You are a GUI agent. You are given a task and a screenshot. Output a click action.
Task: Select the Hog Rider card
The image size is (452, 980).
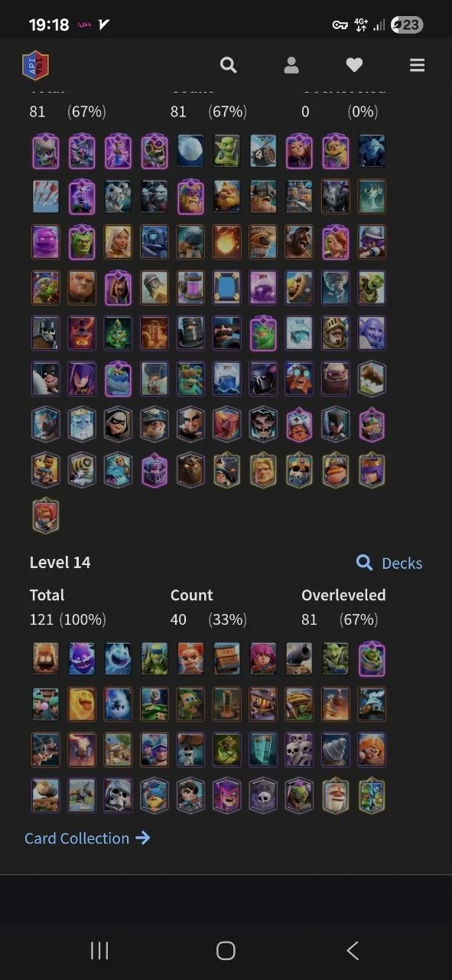coord(299,242)
